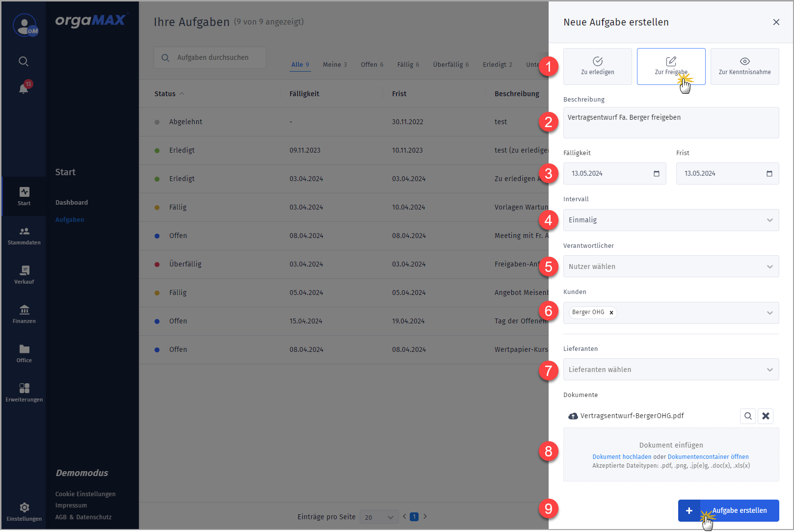The image size is (794, 532).
Task: Open AGB & Datenschutz link
Action: [83, 517]
